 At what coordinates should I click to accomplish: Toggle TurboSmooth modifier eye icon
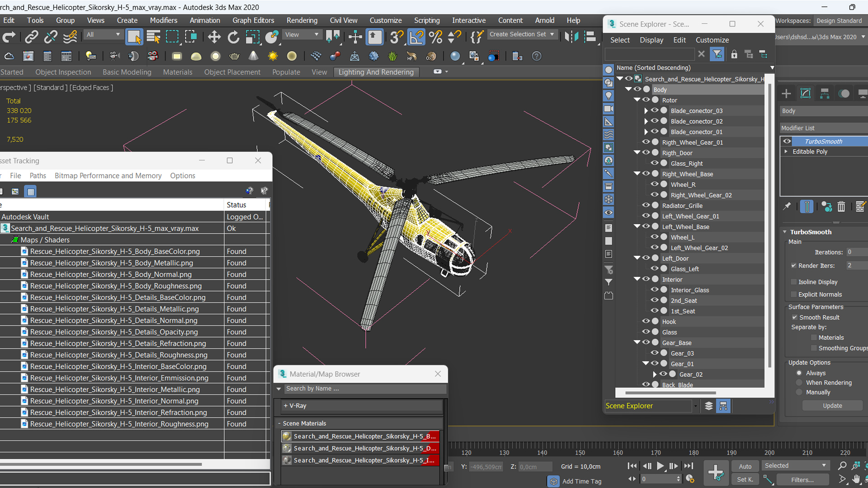pos(787,141)
